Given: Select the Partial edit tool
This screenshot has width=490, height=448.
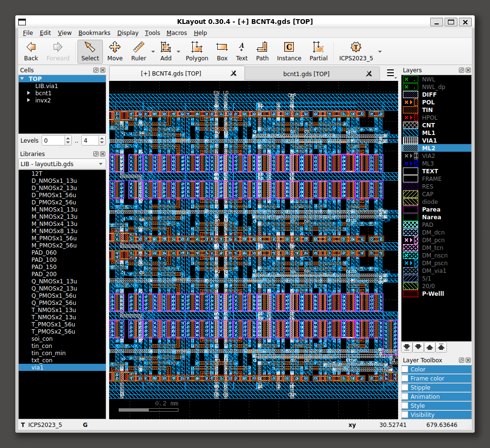Looking at the screenshot, I should (318, 52).
